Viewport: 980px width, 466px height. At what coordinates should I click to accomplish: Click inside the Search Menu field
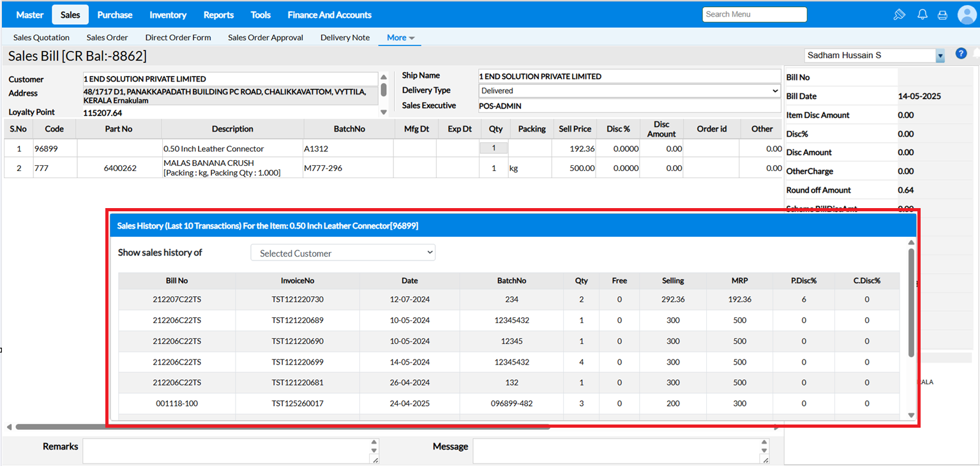[754, 14]
